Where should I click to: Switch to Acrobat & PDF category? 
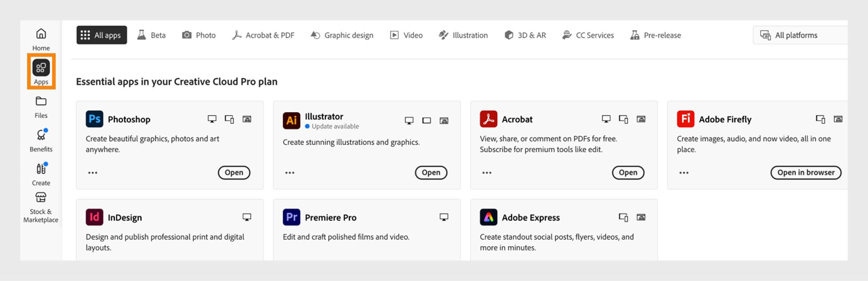(263, 35)
